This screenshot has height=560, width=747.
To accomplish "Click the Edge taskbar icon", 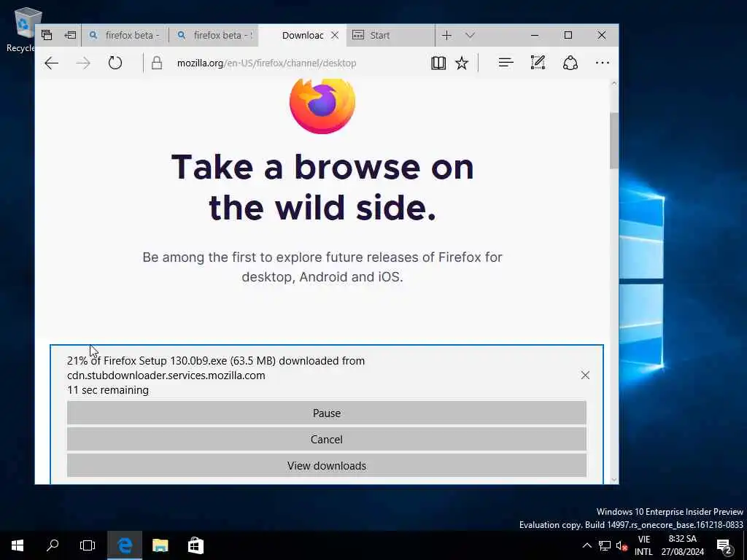I will [124, 545].
